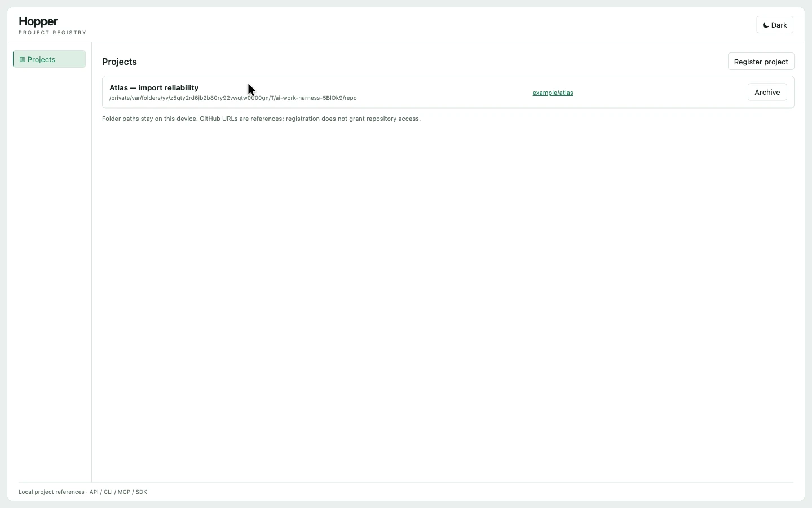
Task: Click the footer Local project references text
Action: (83, 492)
